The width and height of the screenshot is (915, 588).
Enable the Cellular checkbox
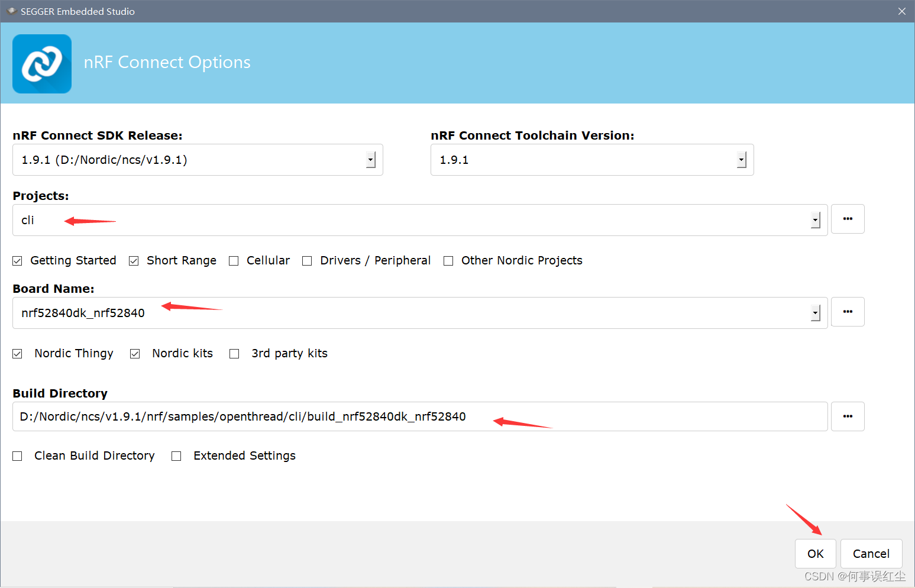point(234,261)
